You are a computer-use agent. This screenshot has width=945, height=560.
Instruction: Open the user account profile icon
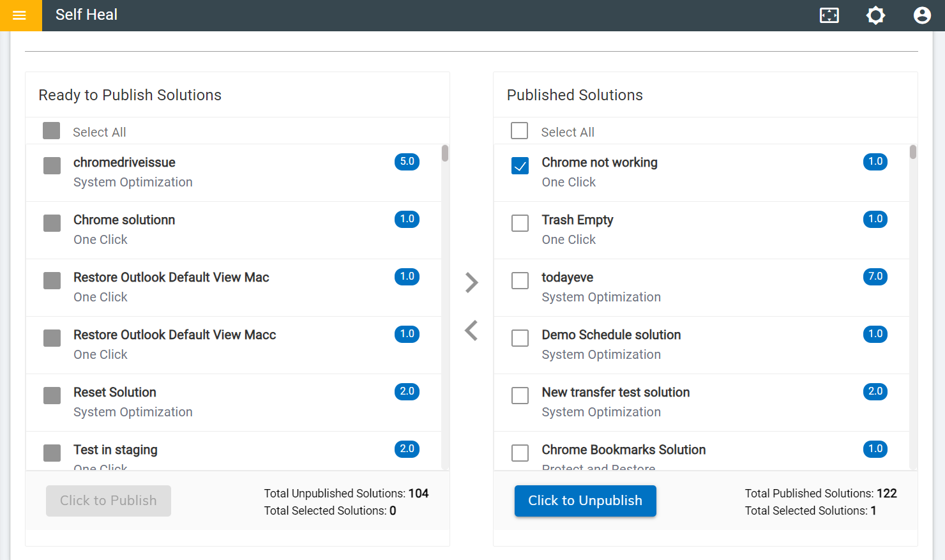(x=921, y=15)
